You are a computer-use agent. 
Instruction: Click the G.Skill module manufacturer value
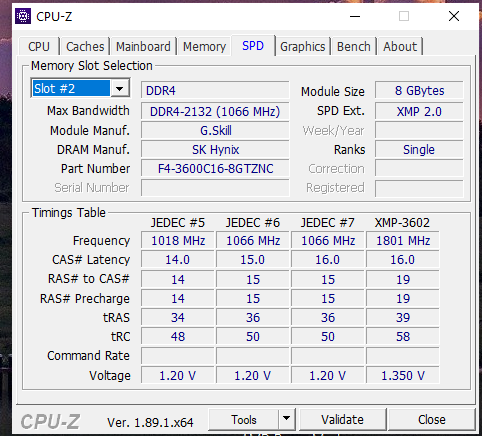pyautogui.click(x=215, y=130)
